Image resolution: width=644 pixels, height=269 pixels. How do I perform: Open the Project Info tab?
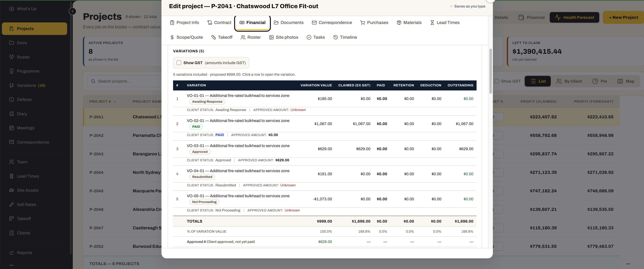click(185, 22)
